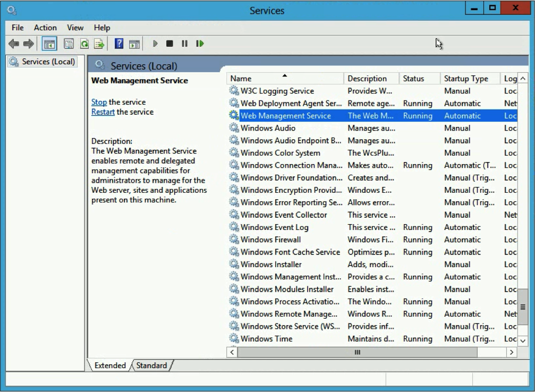Click the Stop the service link

tap(99, 102)
